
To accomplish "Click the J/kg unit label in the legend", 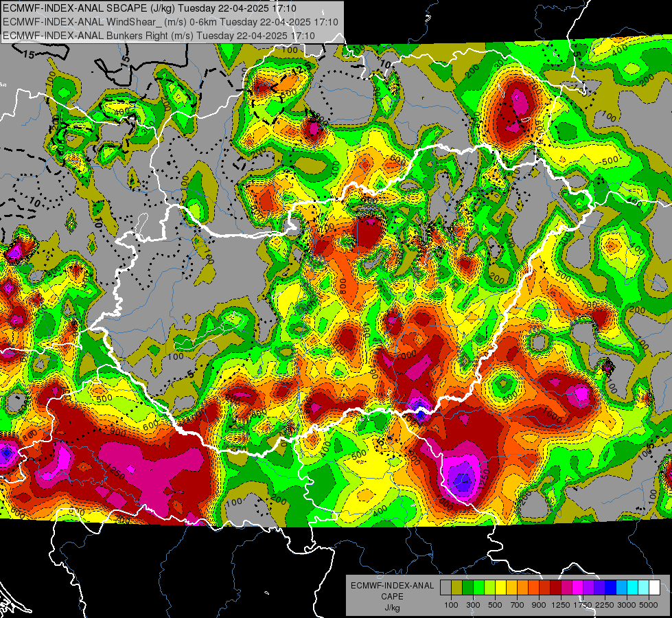I will tap(392, 608).
